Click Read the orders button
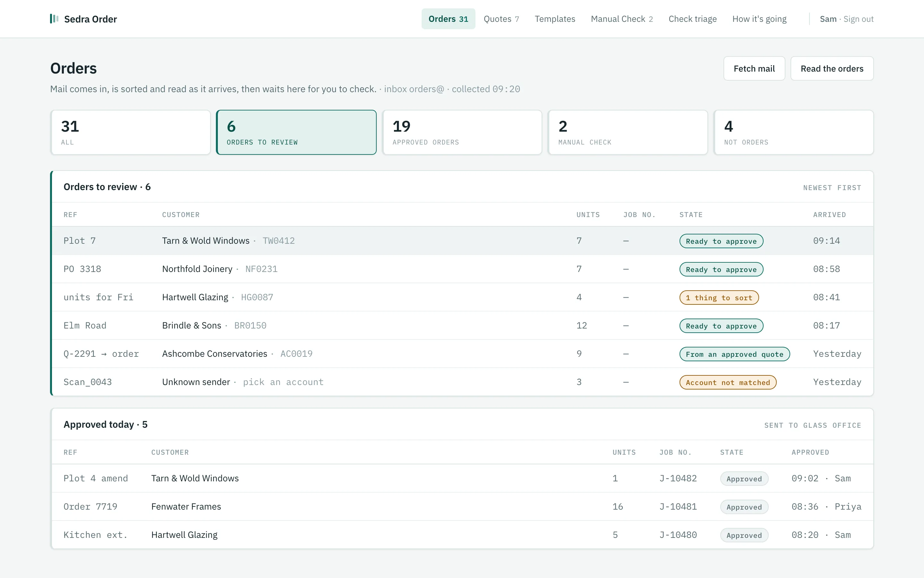The height and width of the screenshot is (578, 924). pyautogui.click(x=832, y=68)
